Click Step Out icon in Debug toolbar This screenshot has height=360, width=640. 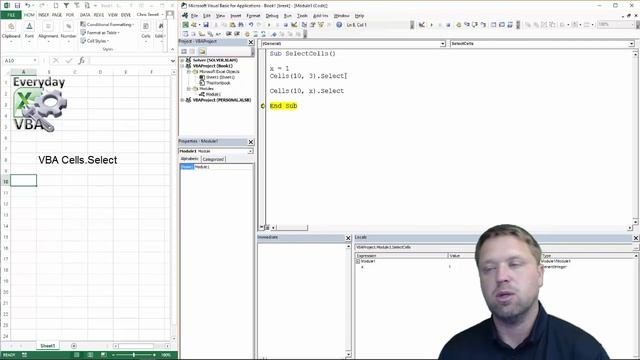tap(483, 25)
